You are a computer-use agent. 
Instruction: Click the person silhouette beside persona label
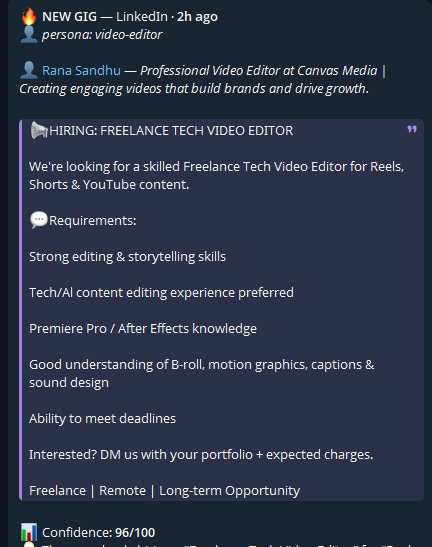coord(29,35)
